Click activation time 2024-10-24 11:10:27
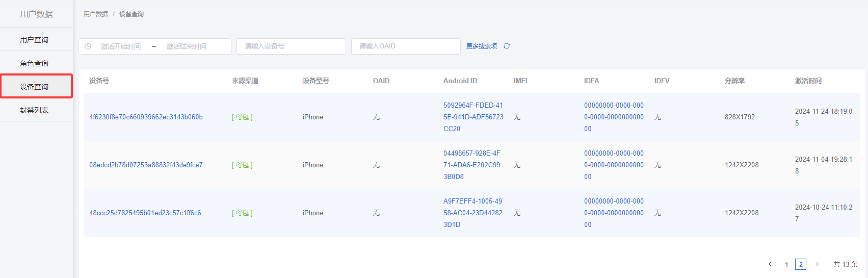Image resolution: width=868 pixels, height=278 pixels. tap(824, 213)
